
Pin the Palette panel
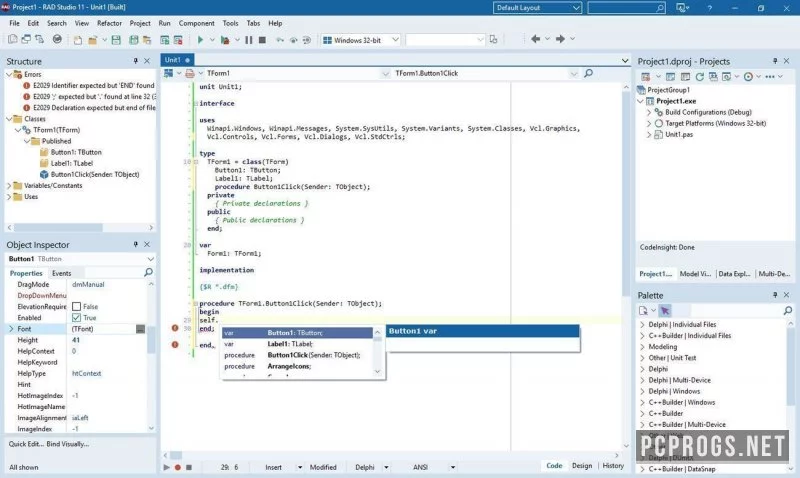click(775, 295)
